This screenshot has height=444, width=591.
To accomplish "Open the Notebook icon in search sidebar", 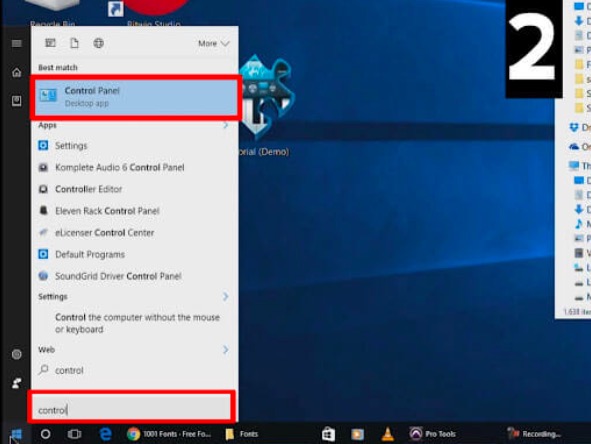I will point(16,101).
